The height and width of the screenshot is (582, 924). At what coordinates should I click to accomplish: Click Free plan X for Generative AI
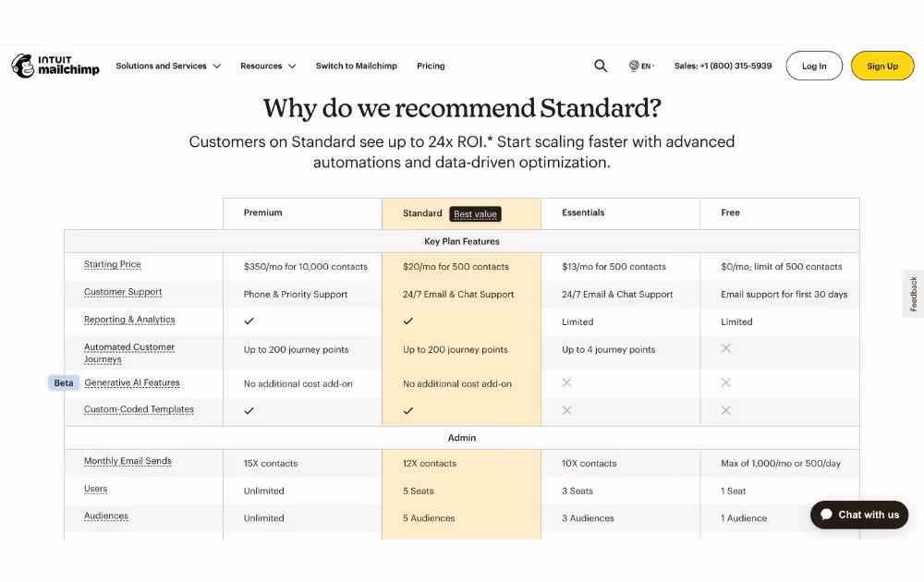(x=726, y=382)
